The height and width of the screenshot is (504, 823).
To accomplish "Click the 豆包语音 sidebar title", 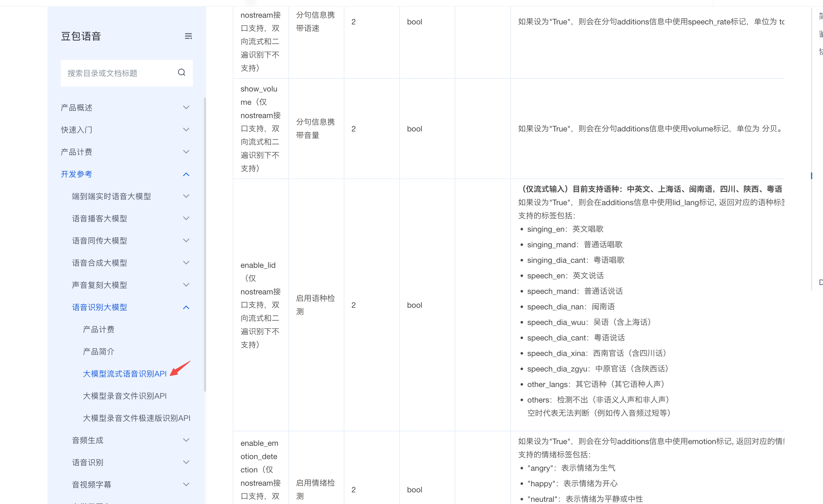I will pos(81,36).
